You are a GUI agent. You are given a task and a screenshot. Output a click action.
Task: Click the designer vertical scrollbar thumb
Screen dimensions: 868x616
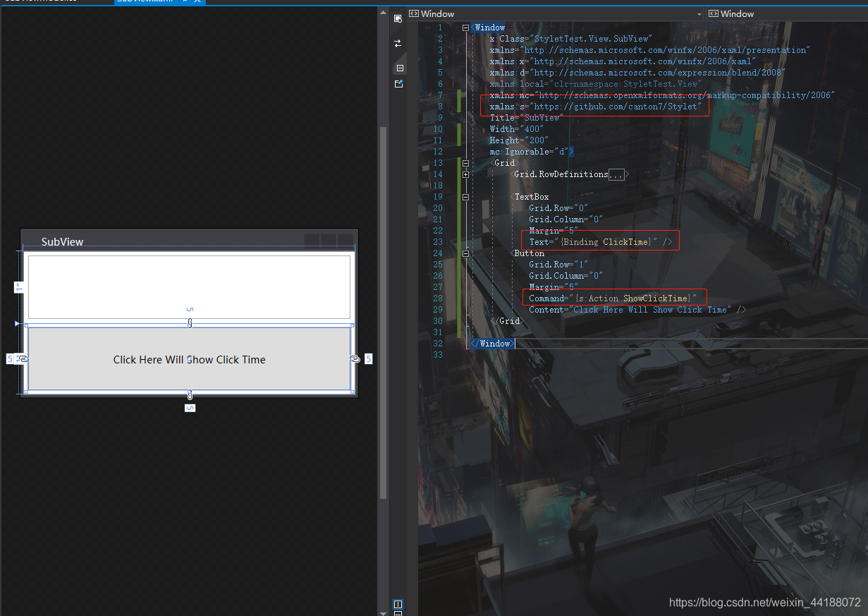[x=383, y=313]
